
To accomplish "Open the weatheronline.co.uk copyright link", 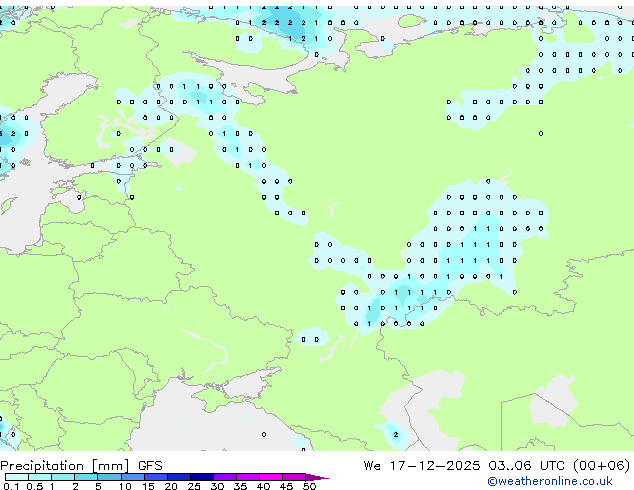I will (549, 481).
